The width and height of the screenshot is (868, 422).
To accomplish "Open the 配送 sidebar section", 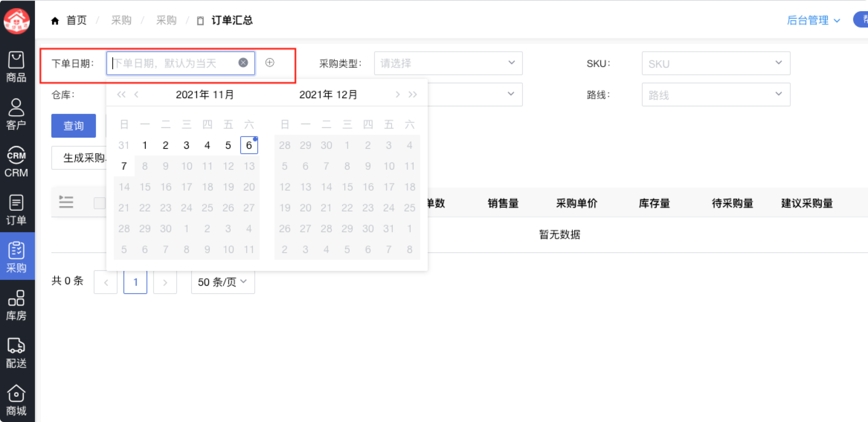I will tap(16, 352).
